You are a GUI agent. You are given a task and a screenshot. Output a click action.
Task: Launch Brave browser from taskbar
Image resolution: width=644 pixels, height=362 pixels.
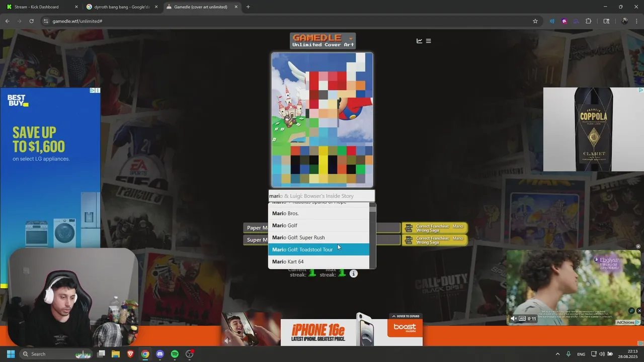tap(130, 354)
